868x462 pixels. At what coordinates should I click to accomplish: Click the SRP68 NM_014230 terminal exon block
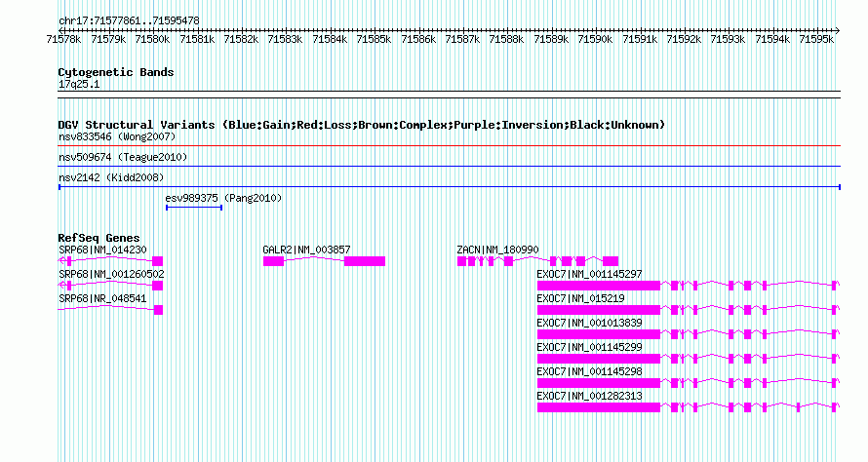click(158, 261)
